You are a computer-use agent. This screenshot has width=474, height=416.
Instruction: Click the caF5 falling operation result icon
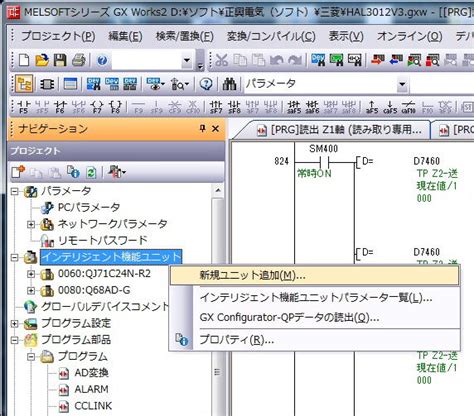(x=390, y=107)
